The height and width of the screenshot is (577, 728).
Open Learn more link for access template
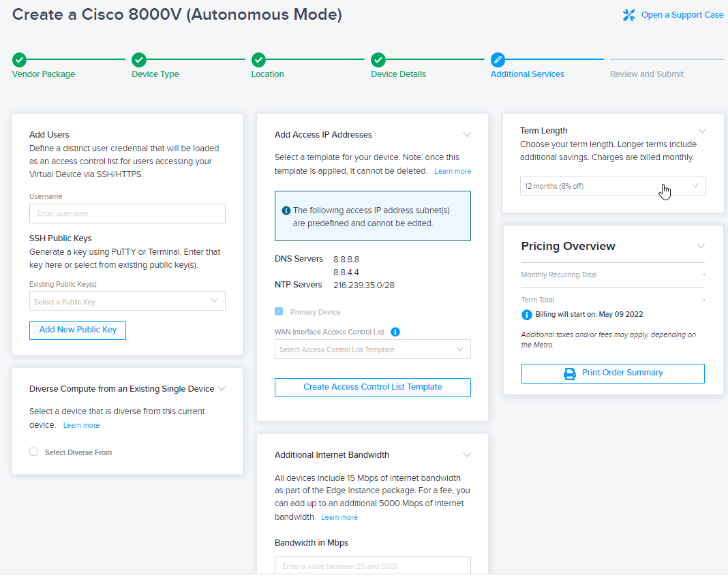453,171
